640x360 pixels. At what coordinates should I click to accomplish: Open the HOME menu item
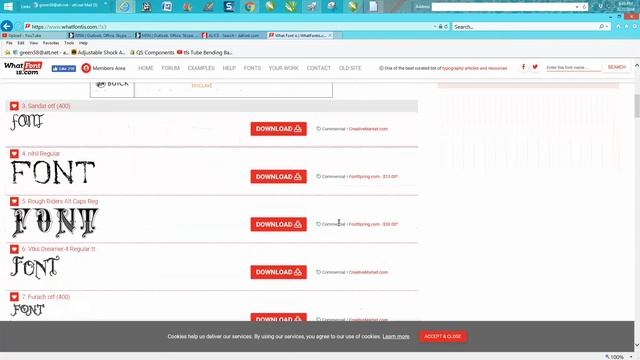pyautogui.click(x=146, y=68)
